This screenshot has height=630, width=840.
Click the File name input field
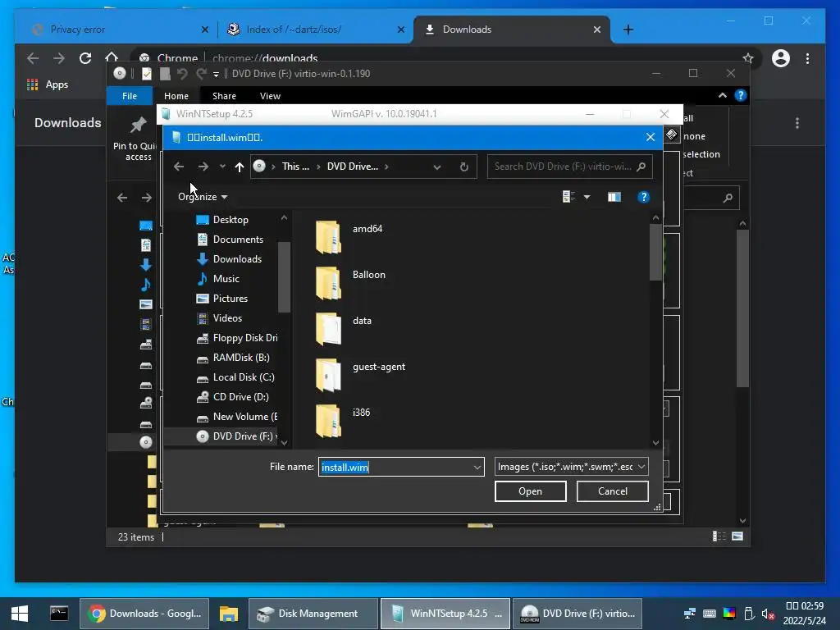pyautogui.click(x=395, y=467)
